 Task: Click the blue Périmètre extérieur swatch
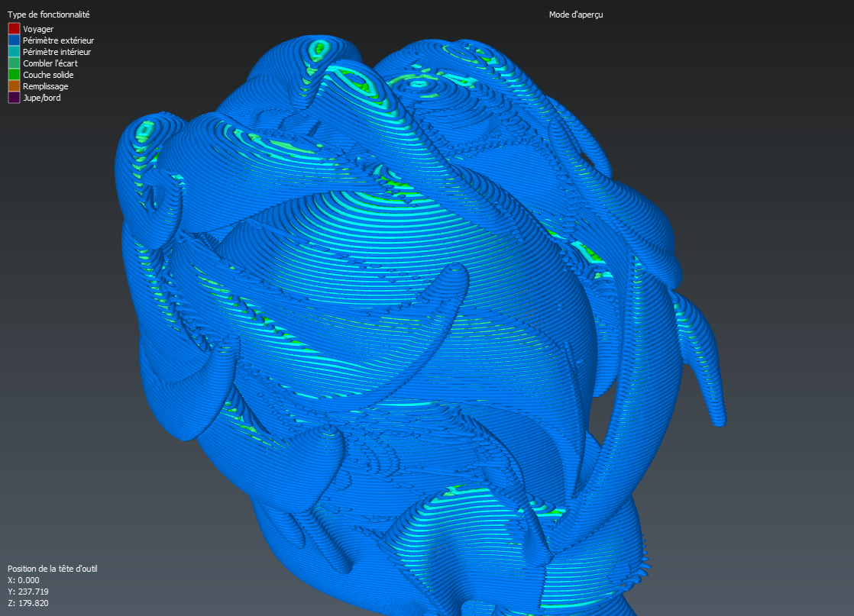[14, 40]
